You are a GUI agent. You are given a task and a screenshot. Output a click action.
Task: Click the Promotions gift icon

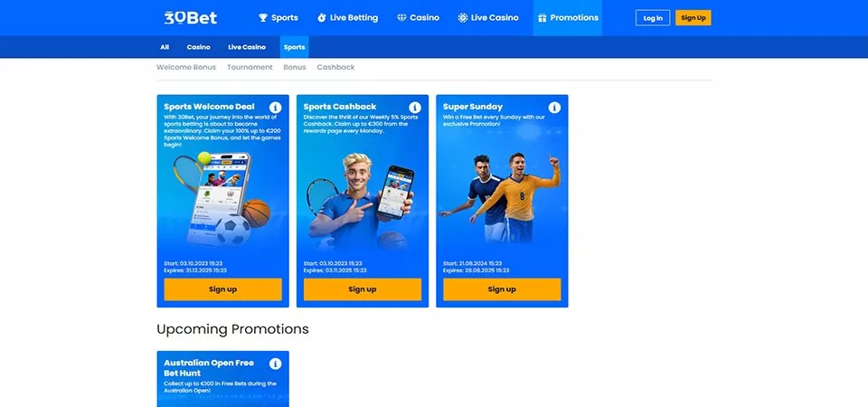[x=542, y=18]
